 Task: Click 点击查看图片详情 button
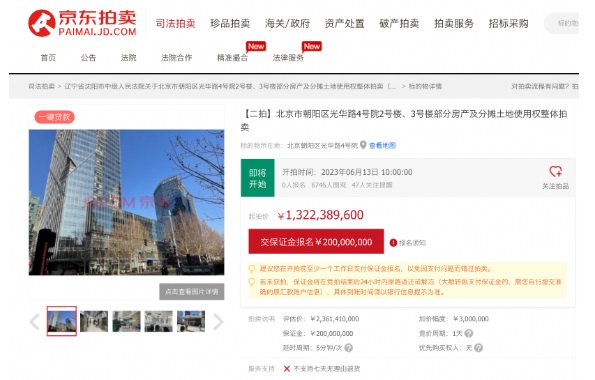192,292
